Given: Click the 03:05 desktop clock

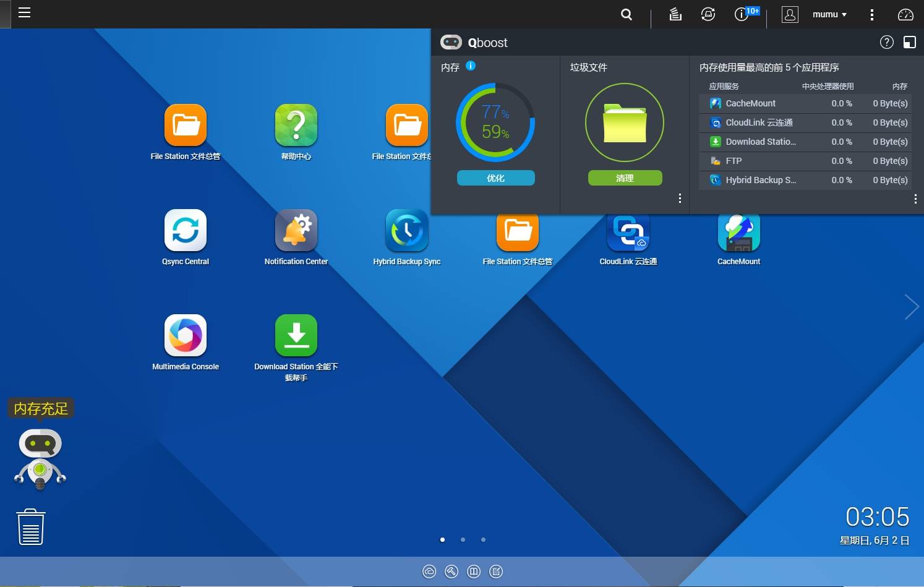Looking at the screenshot, I should click(x=878, y=516).
